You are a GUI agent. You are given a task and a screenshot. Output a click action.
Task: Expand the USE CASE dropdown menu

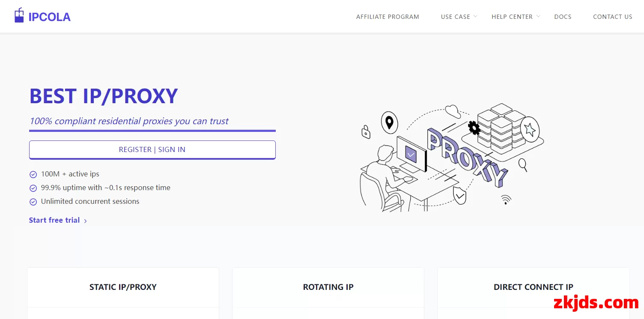459,17
